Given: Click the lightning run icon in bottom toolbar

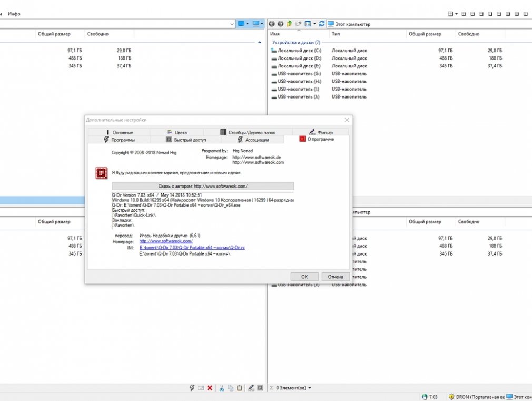Looking at the screenshot, I should pyautogui.click(x=192, y=388).
